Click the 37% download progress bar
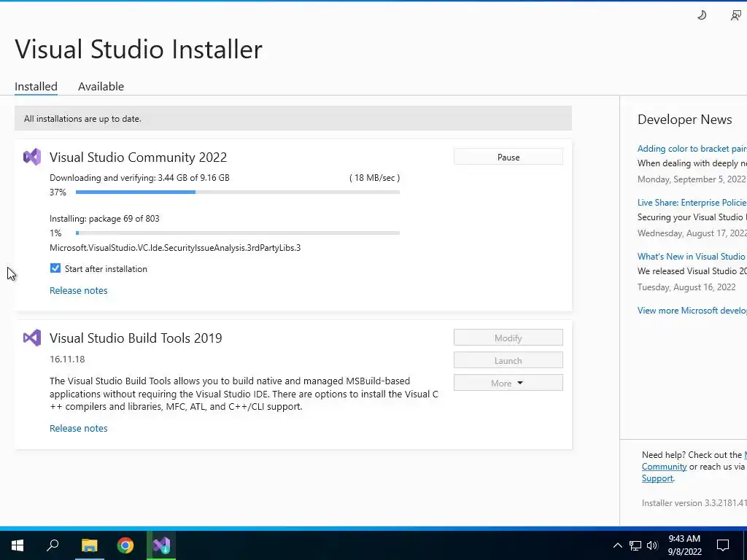Screen dimensions: 747x560 click(238, 192)
